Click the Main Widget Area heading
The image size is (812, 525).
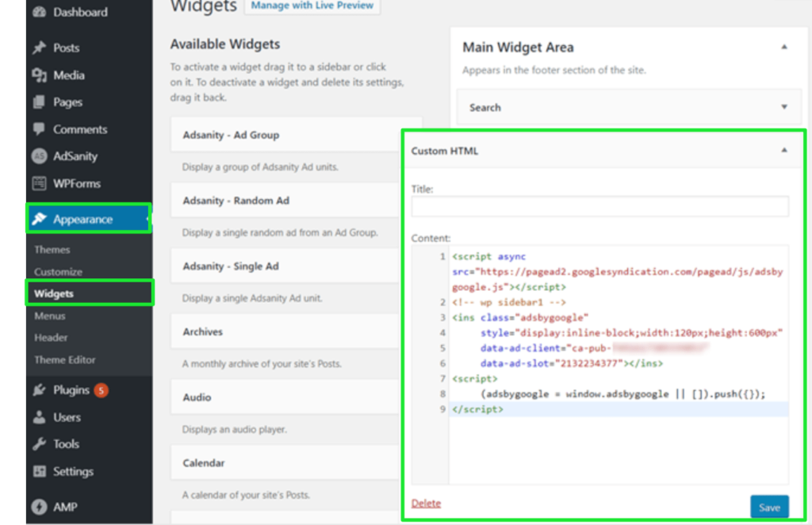click(518, 47)
